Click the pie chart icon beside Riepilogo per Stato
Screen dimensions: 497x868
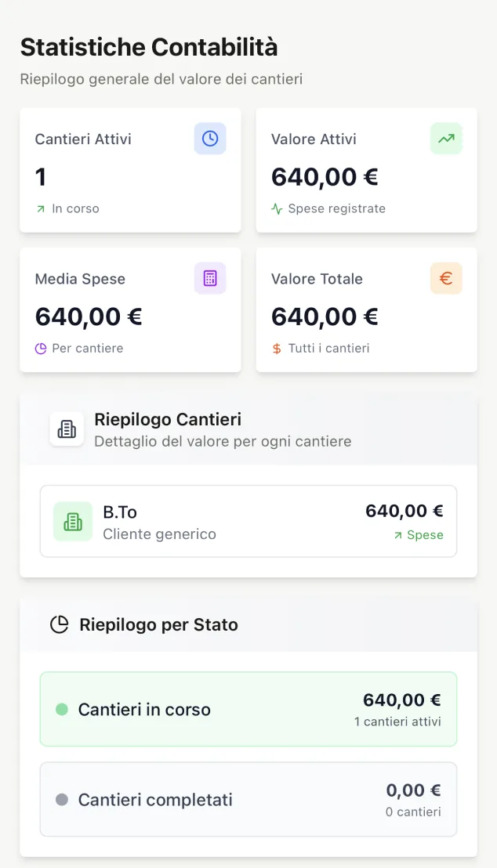[60, 624]
